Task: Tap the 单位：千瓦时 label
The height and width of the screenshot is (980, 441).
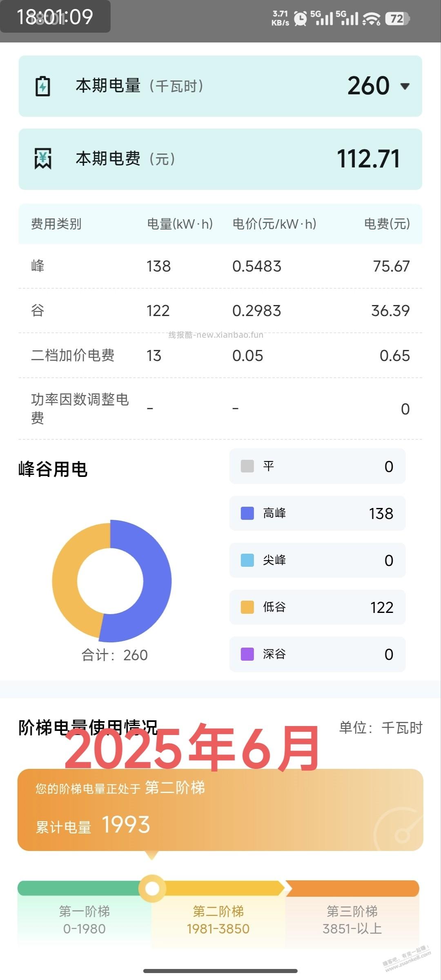Action: click(381, 728)
